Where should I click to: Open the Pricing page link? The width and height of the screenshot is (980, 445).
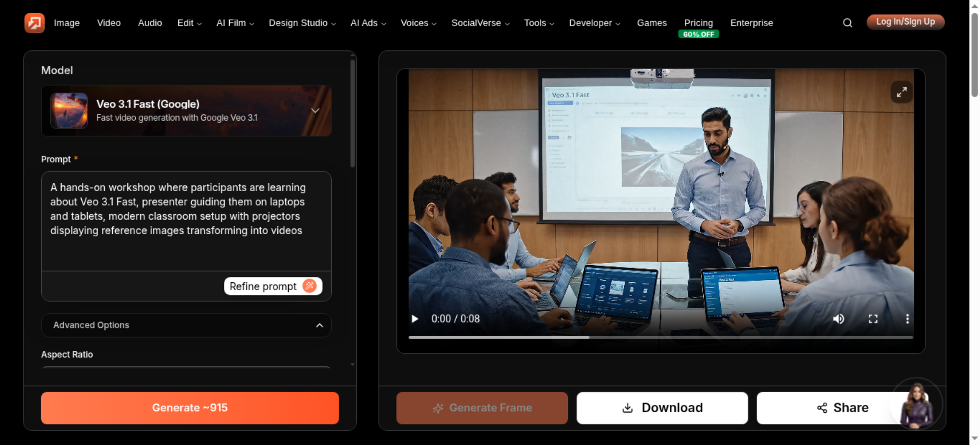698,23
